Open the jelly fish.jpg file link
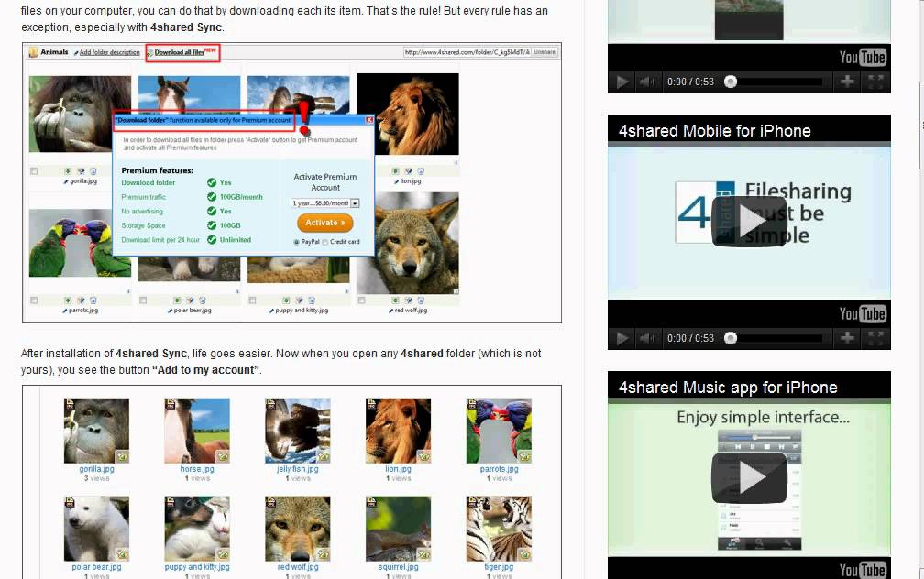 (x=298, y=469)
